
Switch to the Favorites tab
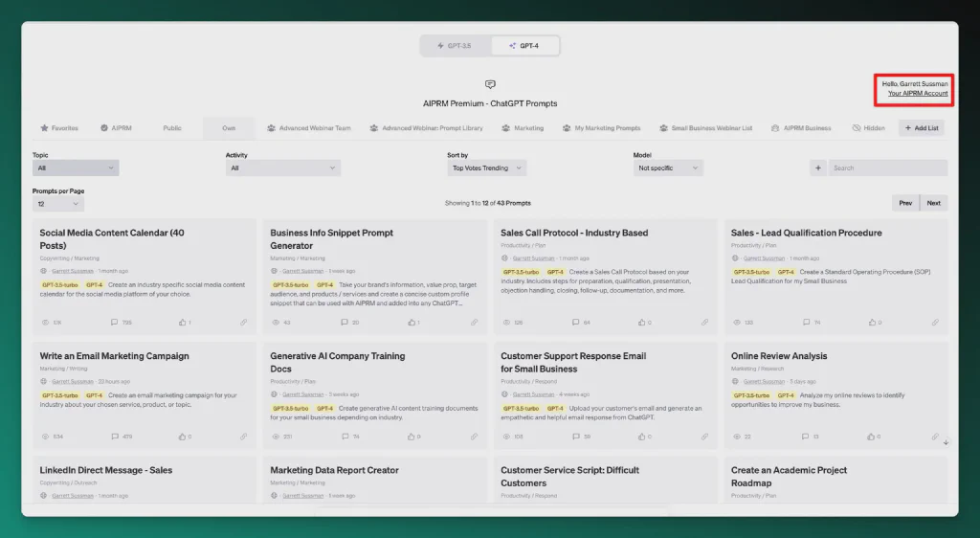coord(59,128)
